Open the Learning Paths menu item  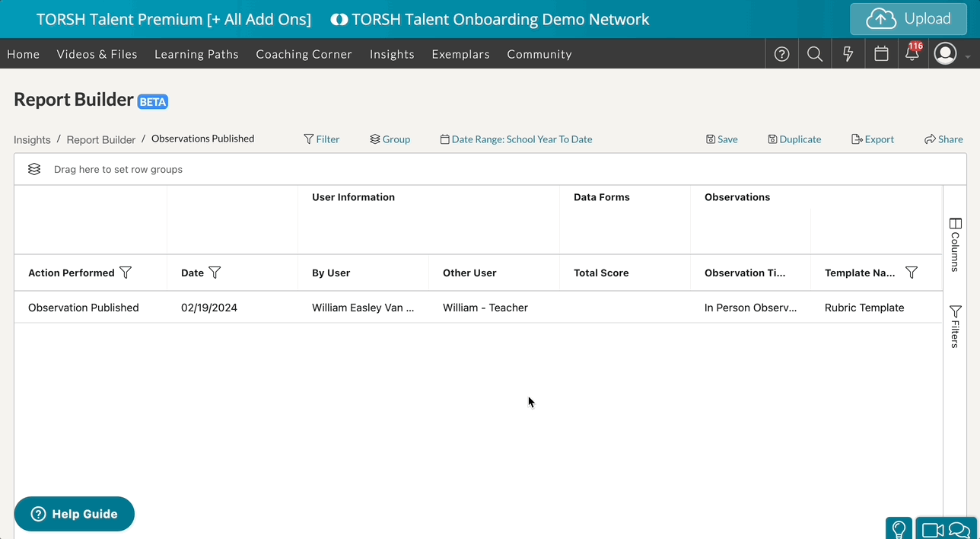click(x=196, y=54)
